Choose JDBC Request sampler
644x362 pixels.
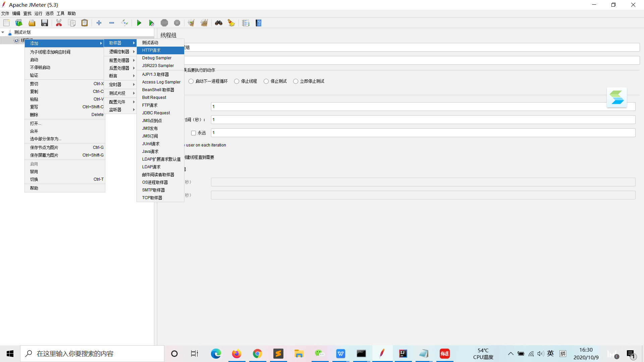coord(160,113)
